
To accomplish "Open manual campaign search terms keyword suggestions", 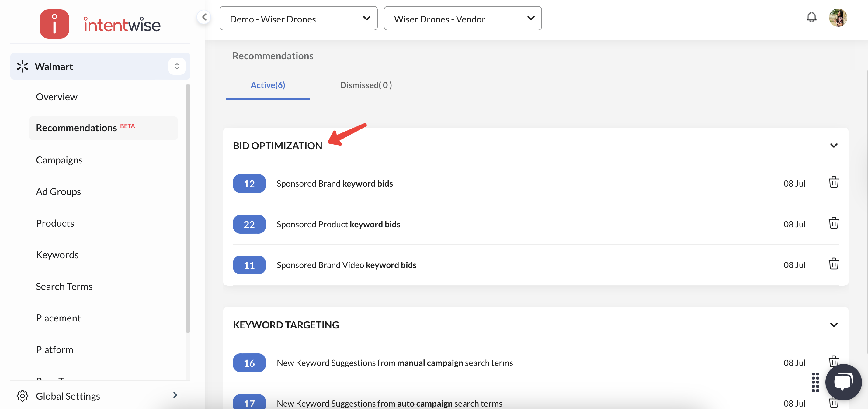I will point(394,363).
